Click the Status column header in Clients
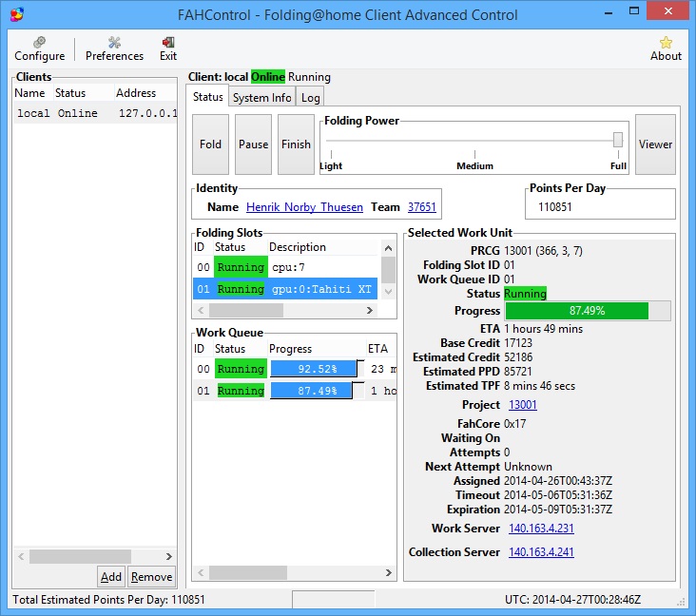 coord(83,93)
